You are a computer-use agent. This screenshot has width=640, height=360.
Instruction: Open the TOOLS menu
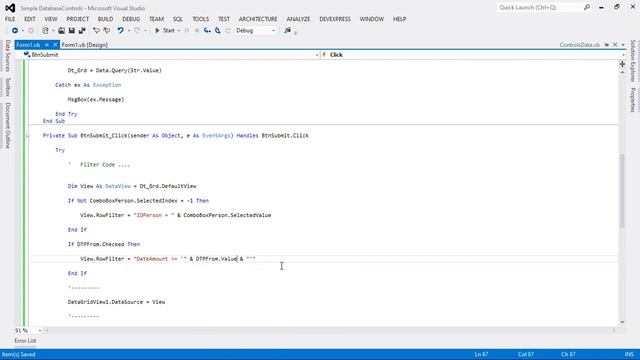click(x=200, y=19)
